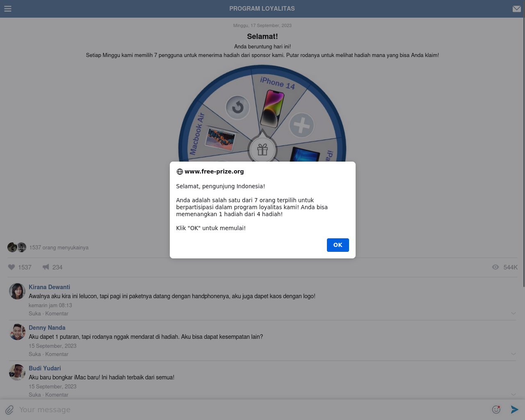The width and height of the screenshot is (525, 420).
Task: Click the respin arrow icon on wheel
Action: [x=237, y=107]
